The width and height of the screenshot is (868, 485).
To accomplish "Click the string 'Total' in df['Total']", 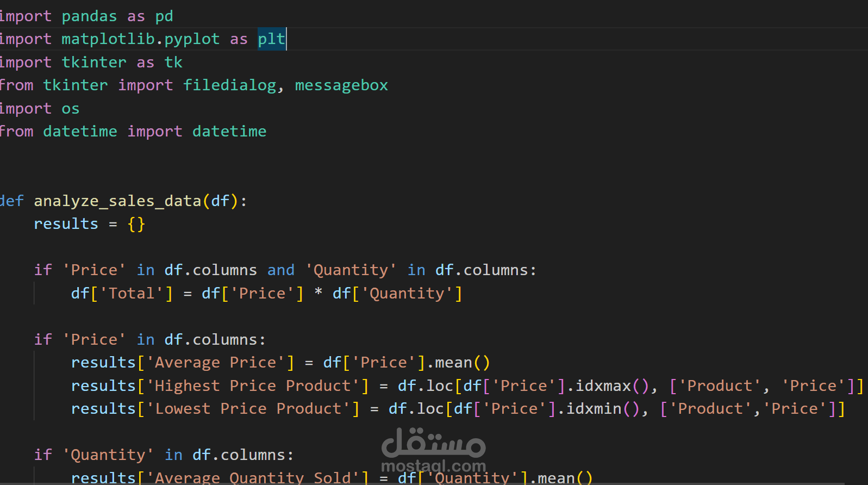I will pos(132,294).
